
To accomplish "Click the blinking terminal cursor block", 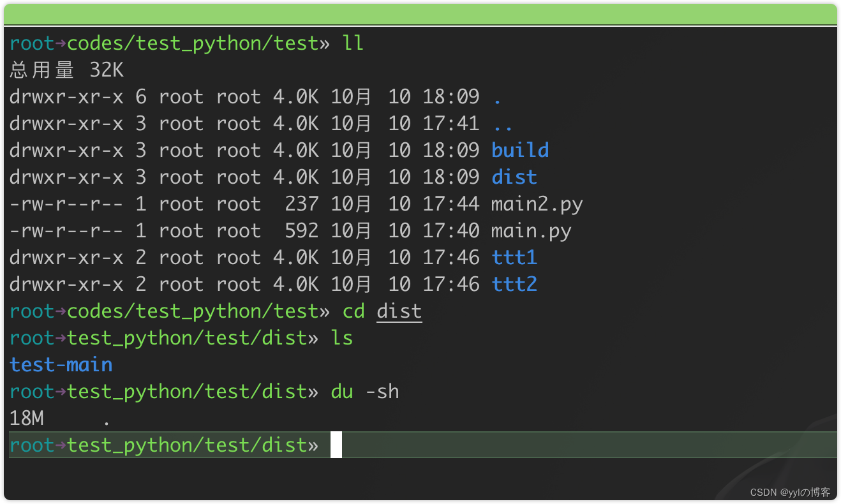I will 337,445.
